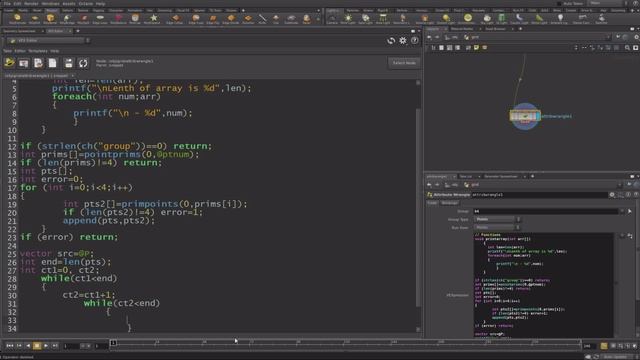Select the Camera shelf tool
The height and width of the screenshot is (360, 640).
pyautogui.click(x=332, y=19)
